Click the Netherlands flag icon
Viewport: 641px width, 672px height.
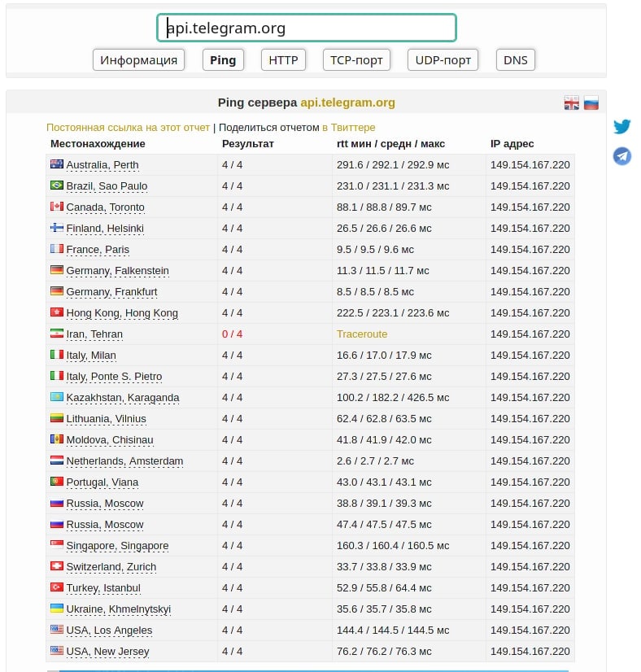pos(57,460)
